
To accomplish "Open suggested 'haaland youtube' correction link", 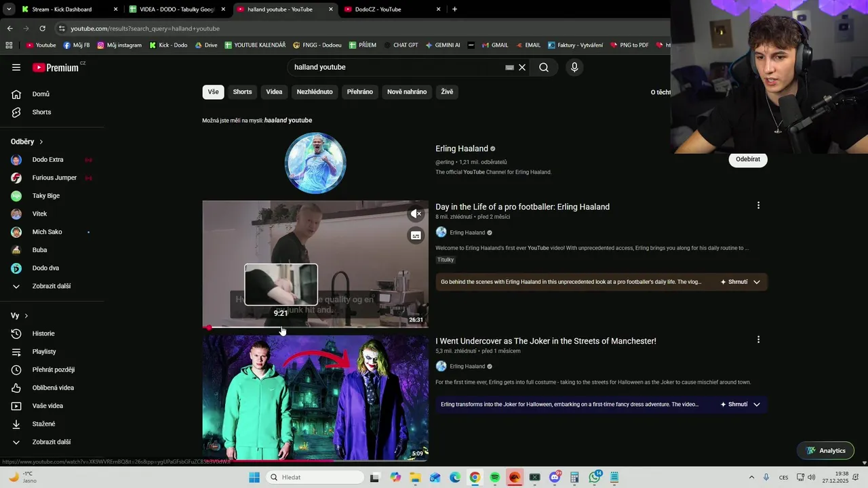I will click(288, 121).
